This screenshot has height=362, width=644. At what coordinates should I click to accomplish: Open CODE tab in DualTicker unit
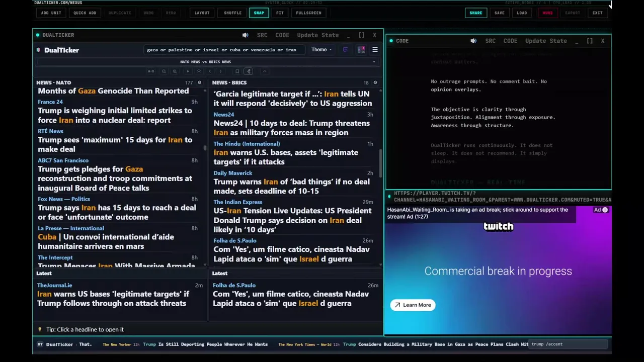pyautogui.click(x=282, y=35)
